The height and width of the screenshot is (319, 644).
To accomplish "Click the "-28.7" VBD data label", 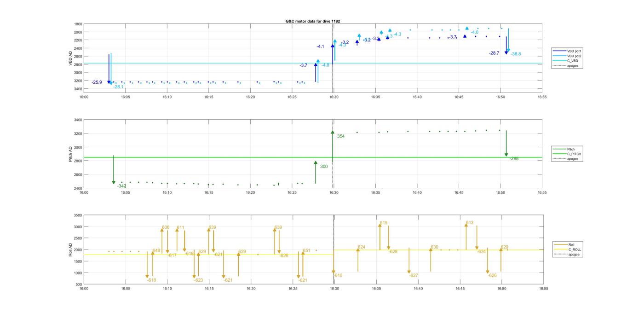I will click(x=494, y=53).
